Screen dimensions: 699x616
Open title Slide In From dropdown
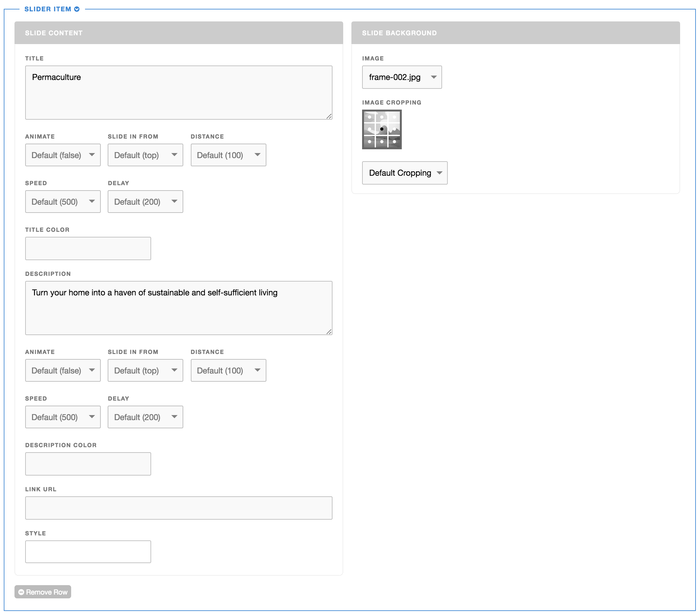point(145,155)
